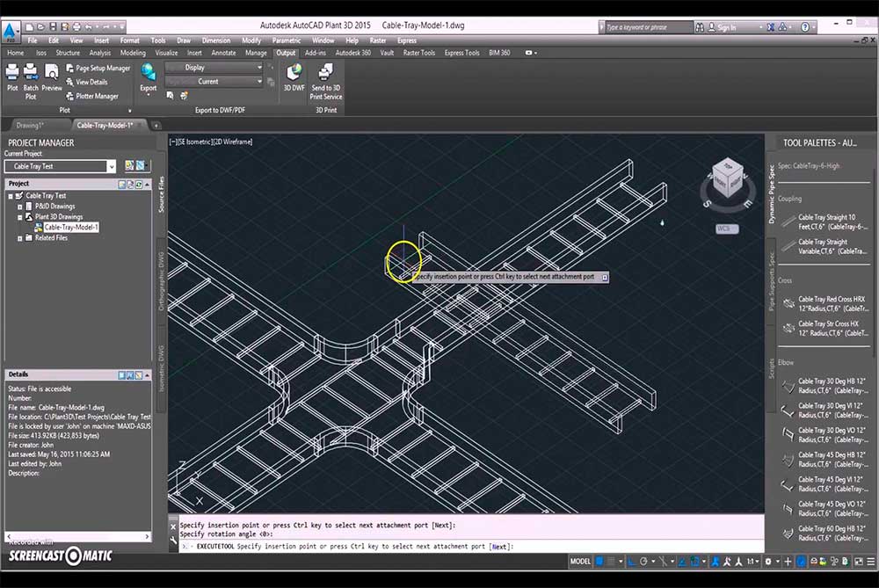Open Batch Plot from the Output ribbon
Screen dimensions: 879x588
click(31, 74)
